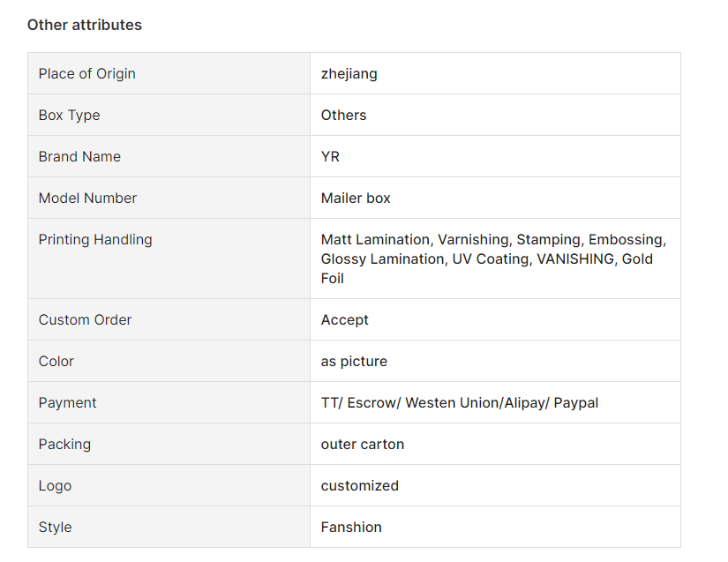
Task: Select the Color attribute label
Action: 56,361
